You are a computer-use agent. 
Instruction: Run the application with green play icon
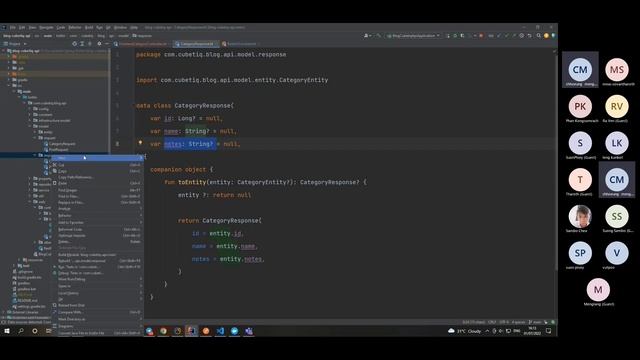click(x=448, y=36)
